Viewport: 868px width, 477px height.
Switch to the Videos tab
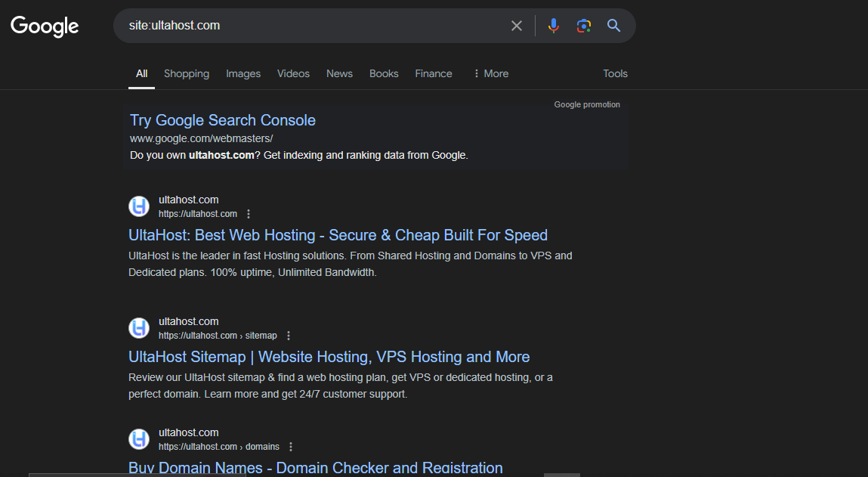[x=293, y=73]
